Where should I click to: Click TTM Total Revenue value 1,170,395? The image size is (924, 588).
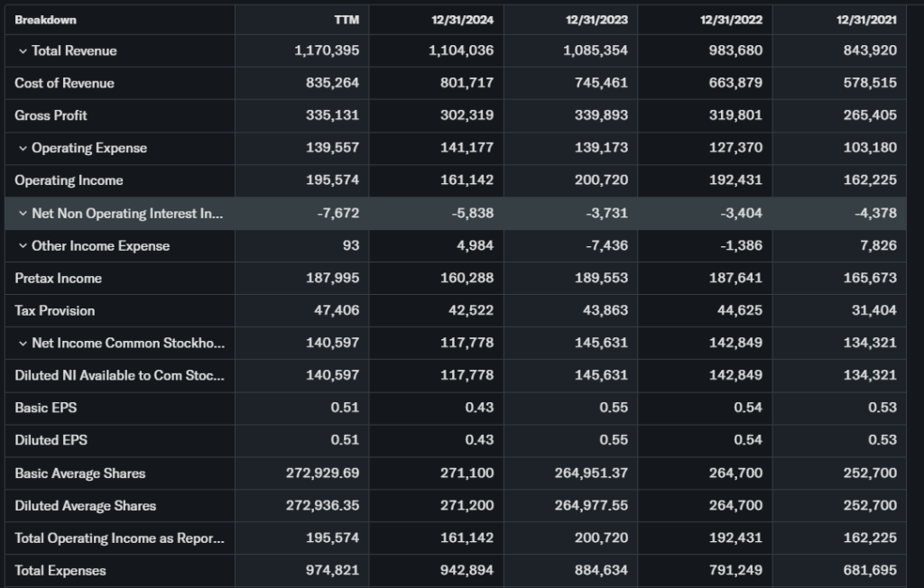click(327, 51)
